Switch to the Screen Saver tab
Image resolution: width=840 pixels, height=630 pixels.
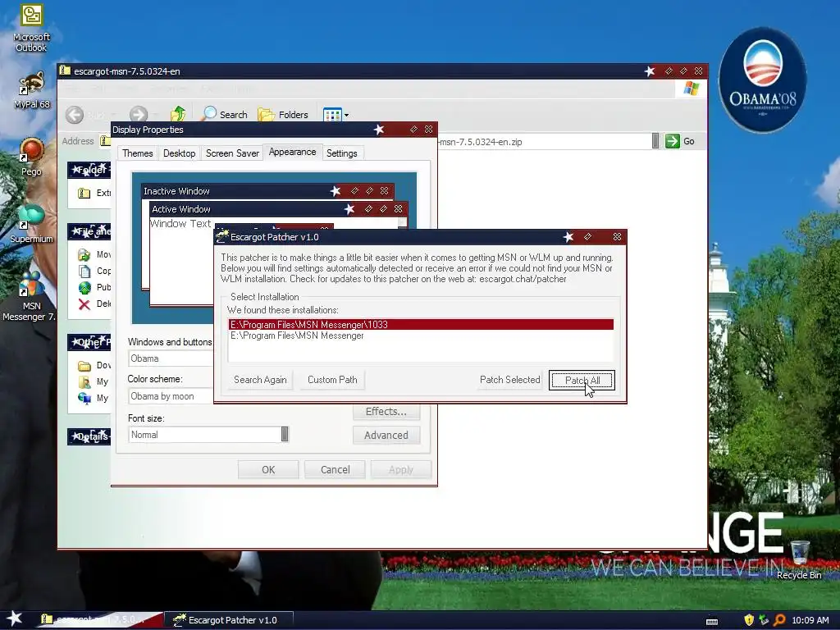click(232, 153)
